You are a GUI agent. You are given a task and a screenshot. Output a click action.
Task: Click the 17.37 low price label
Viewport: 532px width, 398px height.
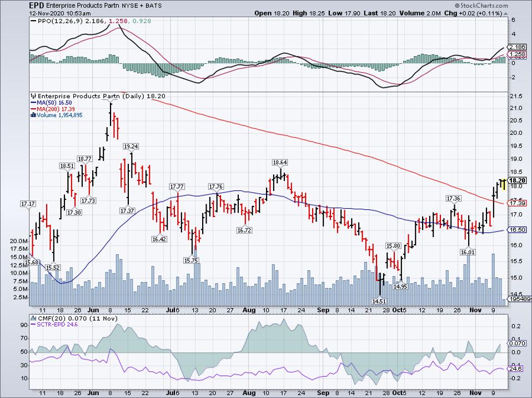[x=127, y=211]
